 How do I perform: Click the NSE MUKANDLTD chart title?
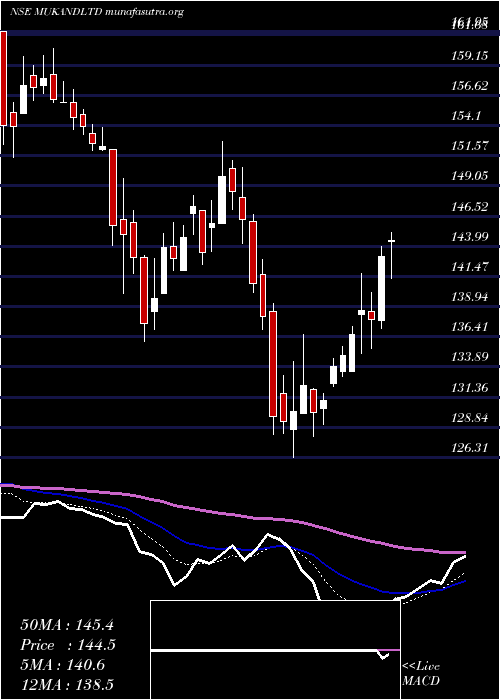click(x=96, y=12)
